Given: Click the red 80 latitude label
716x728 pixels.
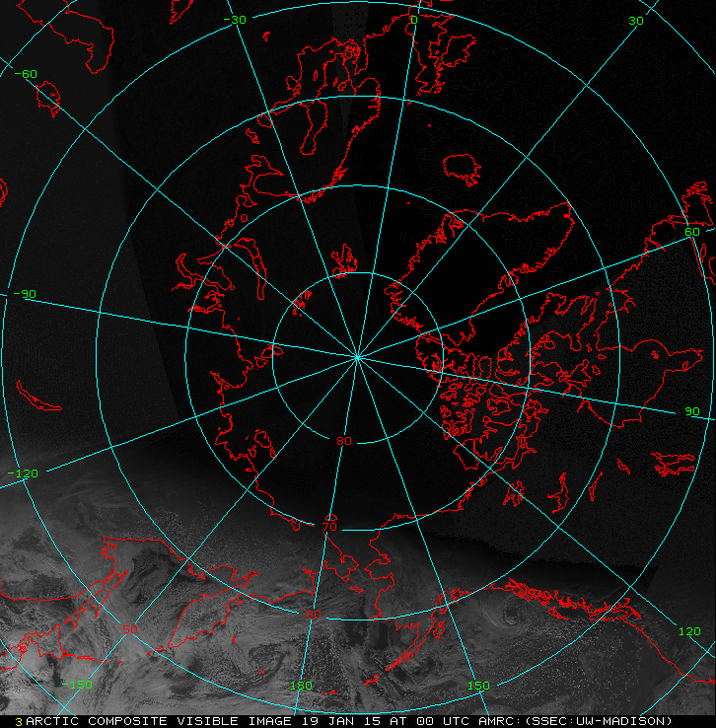Looking at the screenshot, I should pyautogui.click(x=344, y=441).
